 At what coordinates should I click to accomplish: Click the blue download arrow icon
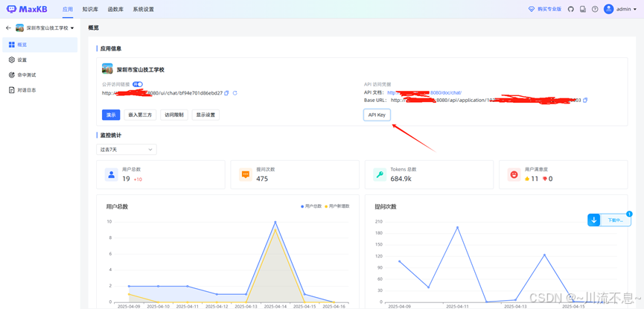pos(593,220)
